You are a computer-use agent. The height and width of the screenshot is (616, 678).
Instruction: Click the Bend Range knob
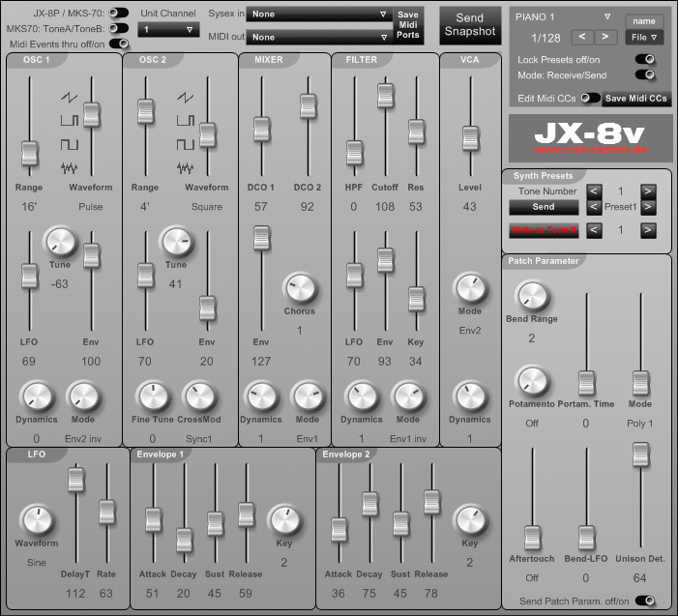pos(532,296)
